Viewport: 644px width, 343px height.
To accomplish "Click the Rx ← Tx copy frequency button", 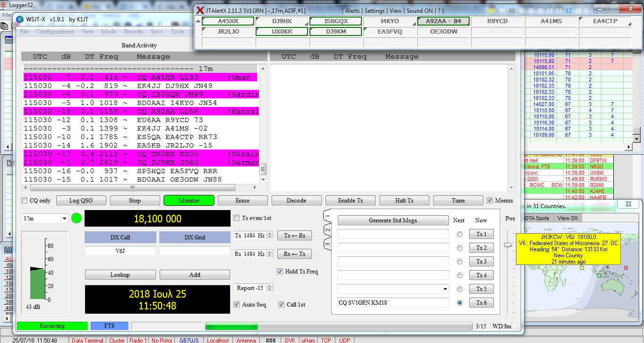I will (294, 254).
